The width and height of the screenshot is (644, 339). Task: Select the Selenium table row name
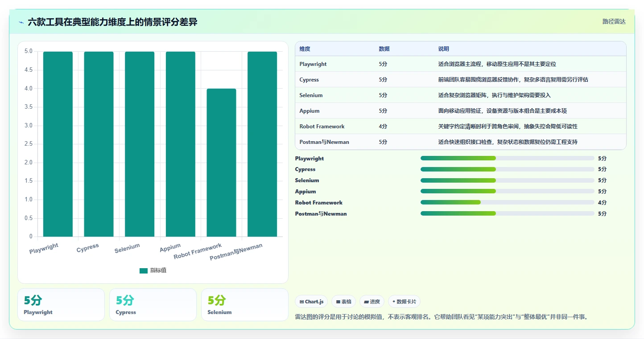tap(311, 95)
